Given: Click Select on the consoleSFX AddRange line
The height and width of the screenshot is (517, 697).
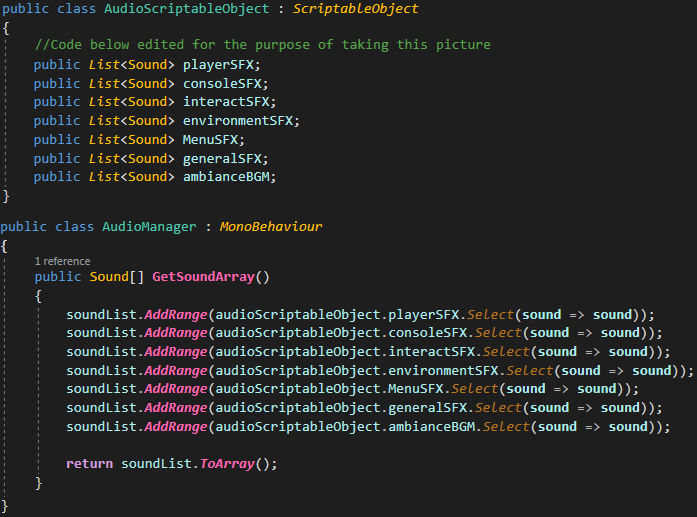Looking at the screenshot, I should coord(498,333).
